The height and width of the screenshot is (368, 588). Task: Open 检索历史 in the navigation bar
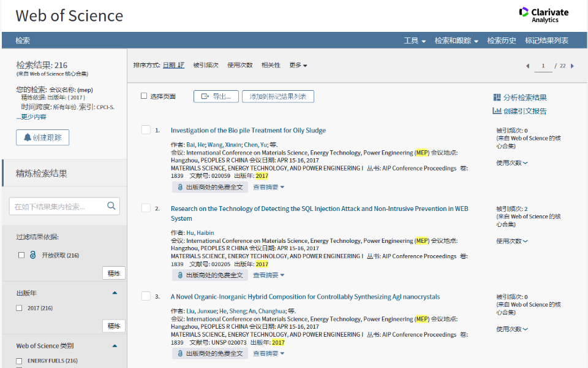[502, 40]
